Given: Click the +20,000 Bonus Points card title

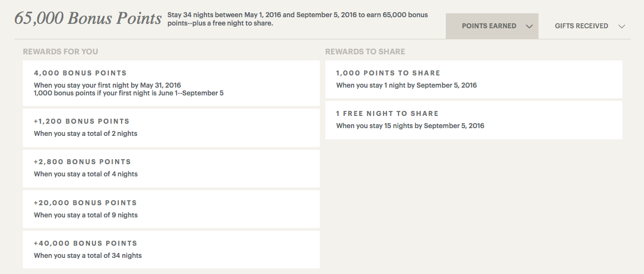Looking at the screenshot, I should pos(85,202).
